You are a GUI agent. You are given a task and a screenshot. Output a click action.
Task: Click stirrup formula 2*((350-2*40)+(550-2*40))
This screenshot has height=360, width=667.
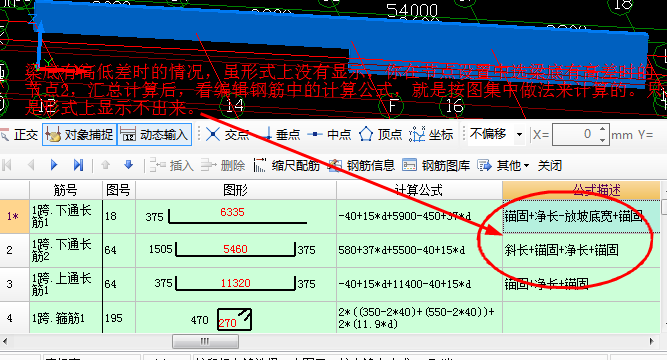click(416, 317)
